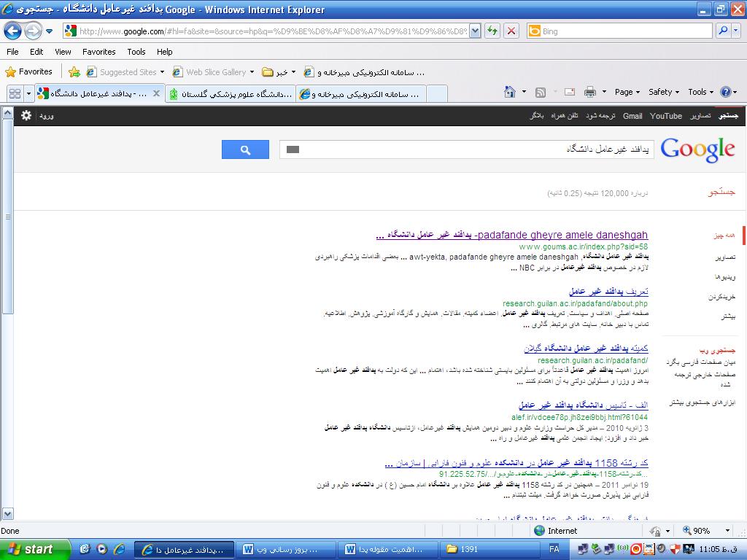Go forward with the browser Forward arrow
This screenshot has width=747, height=560.
[x=33, y=31]
